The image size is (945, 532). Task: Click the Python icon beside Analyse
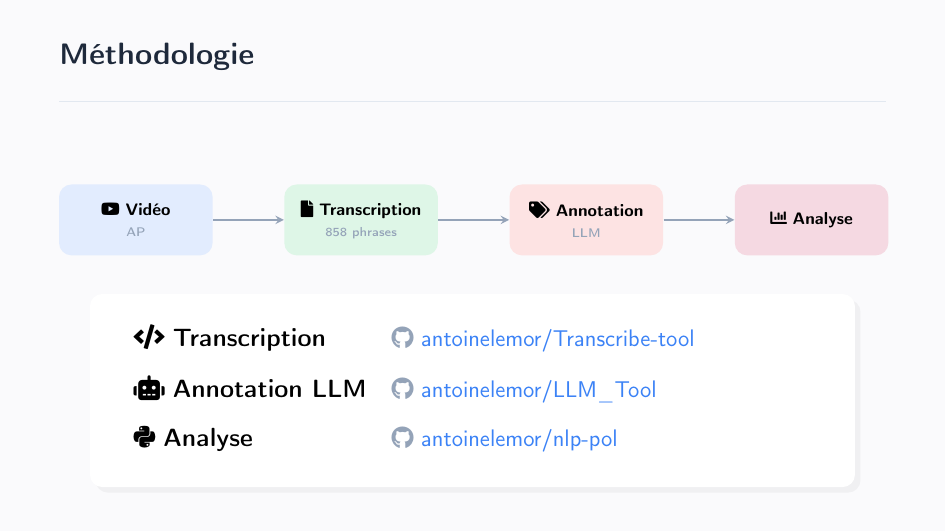(x=144, y=438)
